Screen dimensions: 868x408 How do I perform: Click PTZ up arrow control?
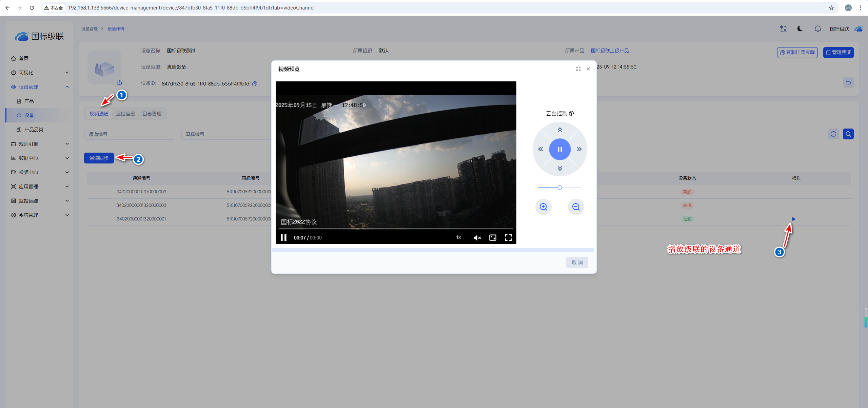coord(560,130)
